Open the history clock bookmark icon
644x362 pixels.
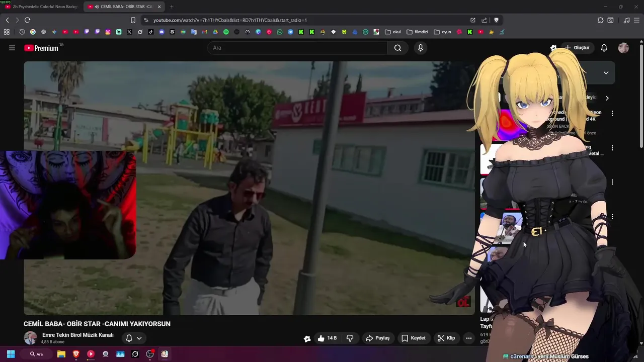(22, 32)
